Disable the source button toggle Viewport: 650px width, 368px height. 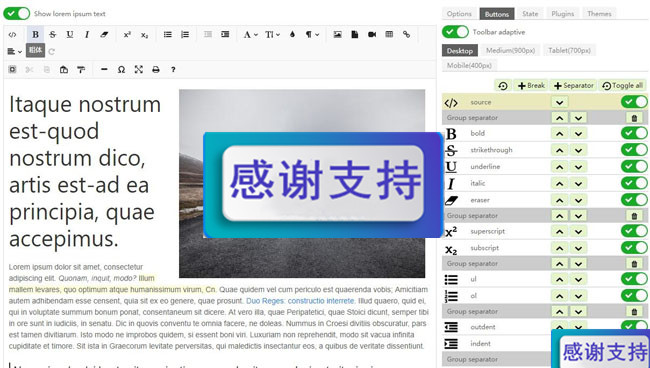tap(634, 102)
